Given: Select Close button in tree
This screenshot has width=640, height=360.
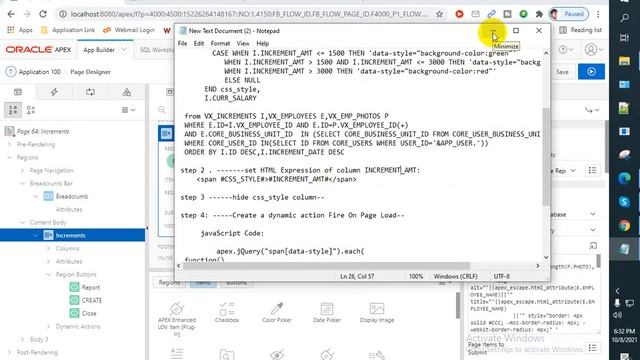Looking at the screenshot, I should [89, 313].
